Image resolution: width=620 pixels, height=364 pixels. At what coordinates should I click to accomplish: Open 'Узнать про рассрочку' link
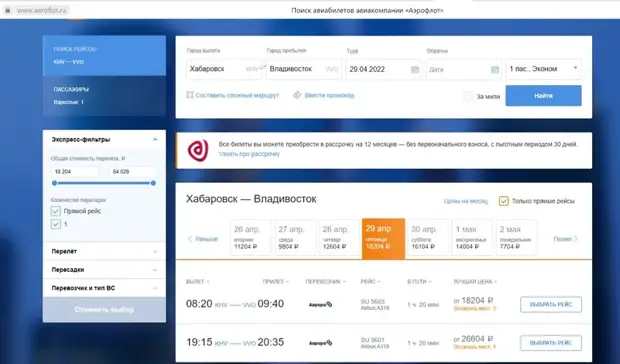[249, 154]
